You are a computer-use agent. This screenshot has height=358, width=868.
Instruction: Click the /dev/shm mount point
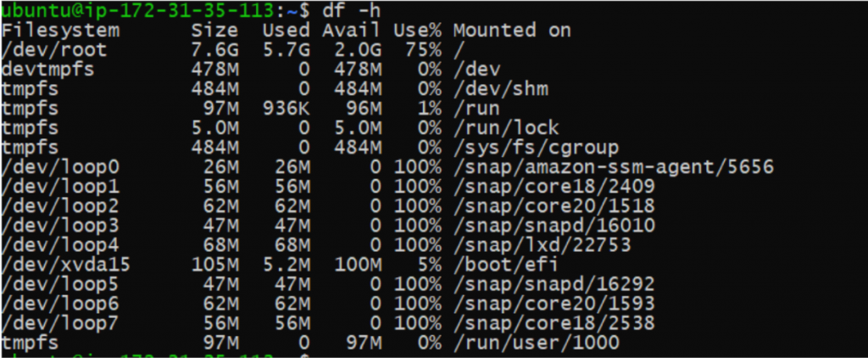click(501, 89)
